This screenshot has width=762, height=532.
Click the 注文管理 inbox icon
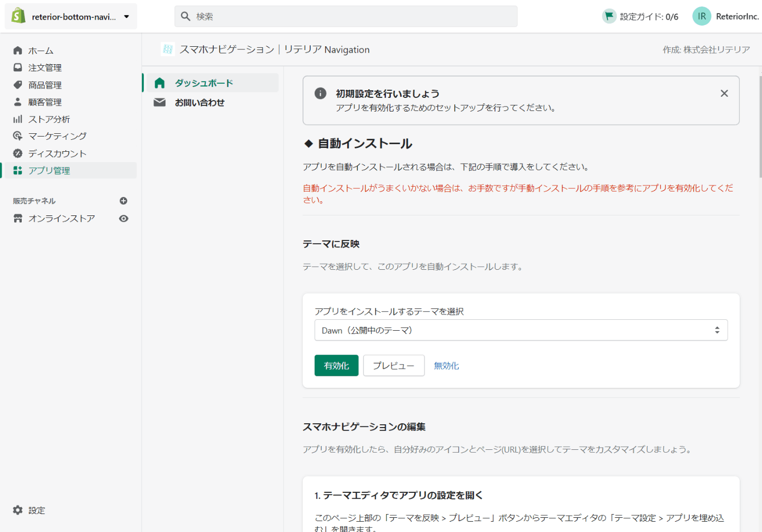(18, 67)
